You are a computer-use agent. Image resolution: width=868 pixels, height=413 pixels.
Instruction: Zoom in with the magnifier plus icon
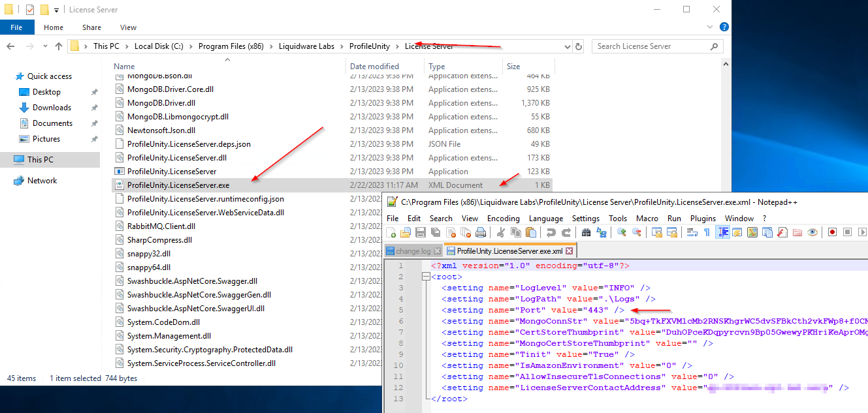click(621, 232)
